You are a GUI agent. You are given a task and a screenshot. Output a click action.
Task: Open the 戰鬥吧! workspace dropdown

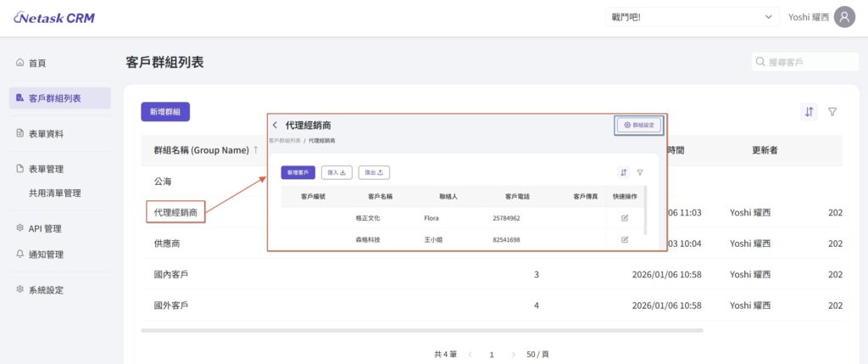click(692, 17)
